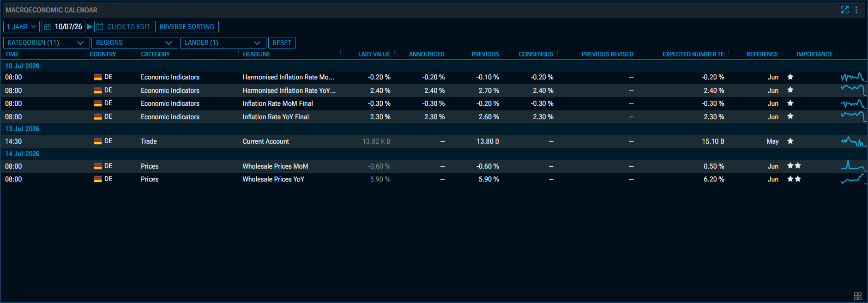Click the RESET filters button
868x303 pixels.
click(x=282, y=42)
